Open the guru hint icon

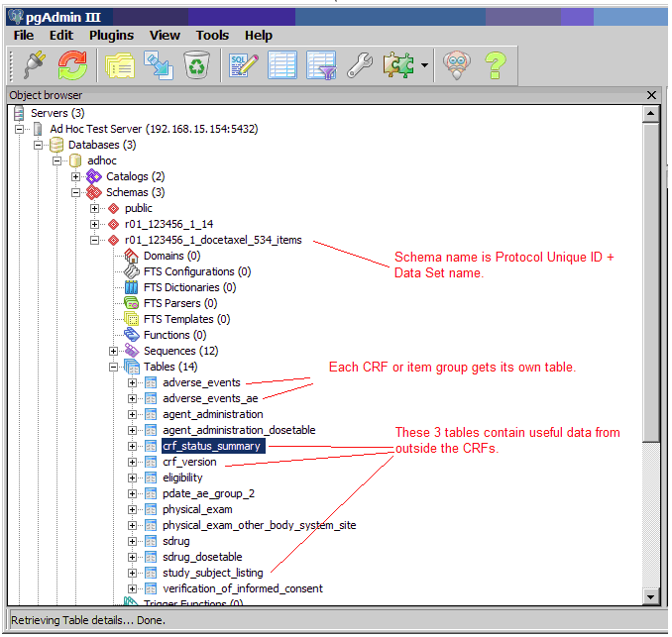coord(456,65)
